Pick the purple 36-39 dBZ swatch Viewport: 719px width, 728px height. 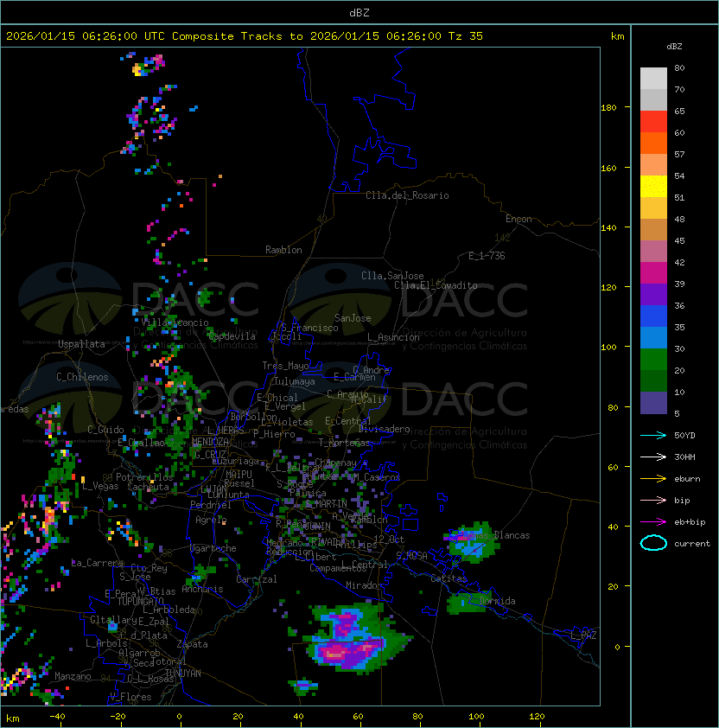click(653, 294)
